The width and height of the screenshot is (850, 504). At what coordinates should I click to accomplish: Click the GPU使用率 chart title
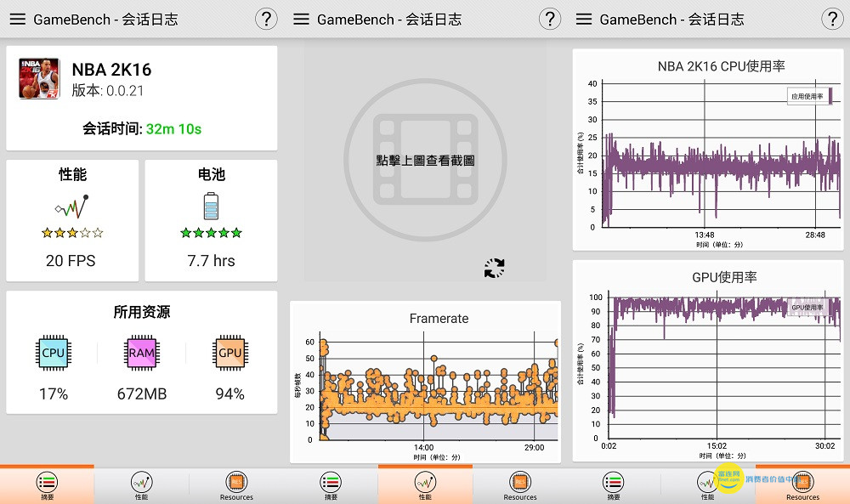pos(724,277)
